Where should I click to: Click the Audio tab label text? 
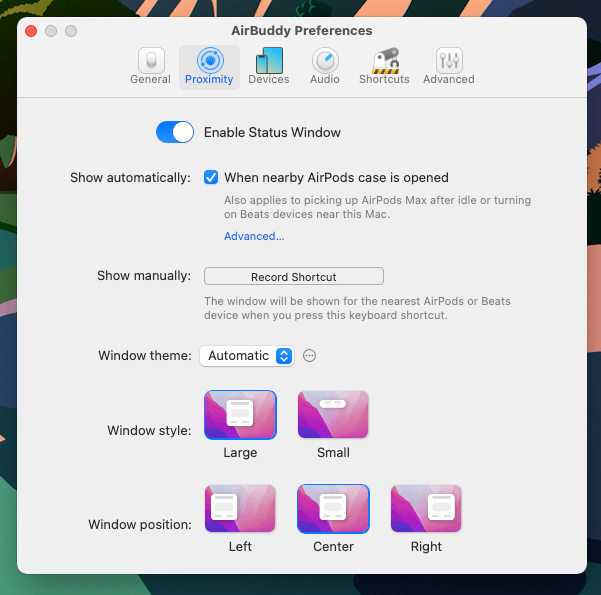[x=325, y=80]
